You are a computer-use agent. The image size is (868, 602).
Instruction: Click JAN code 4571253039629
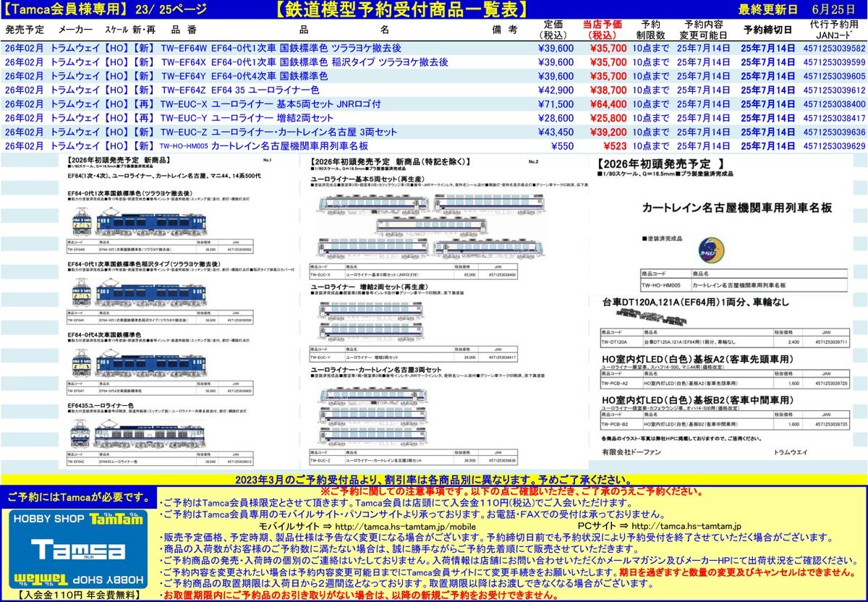pyautogui.click(x=834, y=146)
